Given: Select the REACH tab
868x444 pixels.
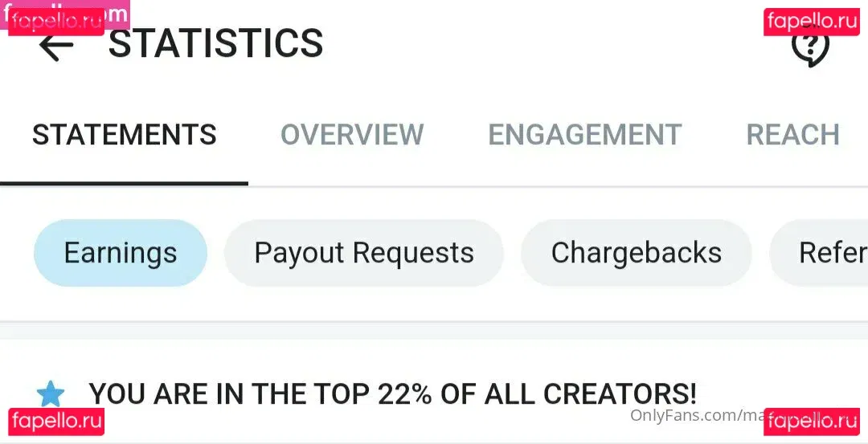Looking at the screenshot, I should tap(792, 135).
